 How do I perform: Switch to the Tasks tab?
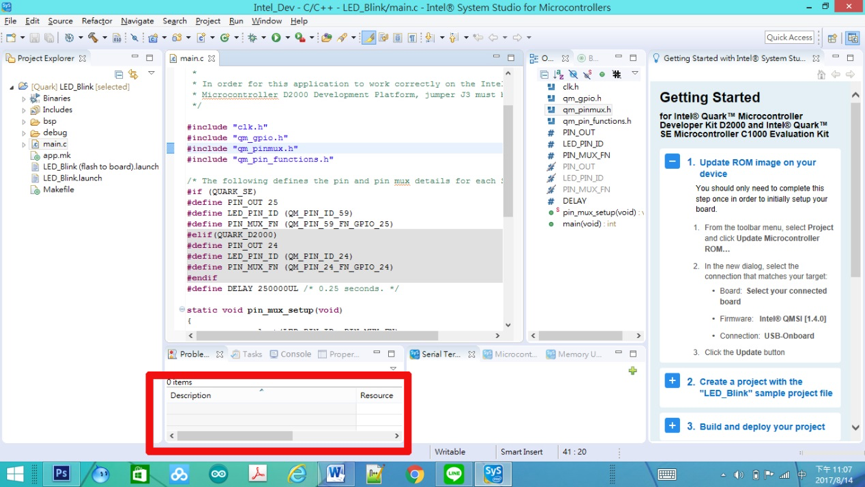[x=247, y=354]
